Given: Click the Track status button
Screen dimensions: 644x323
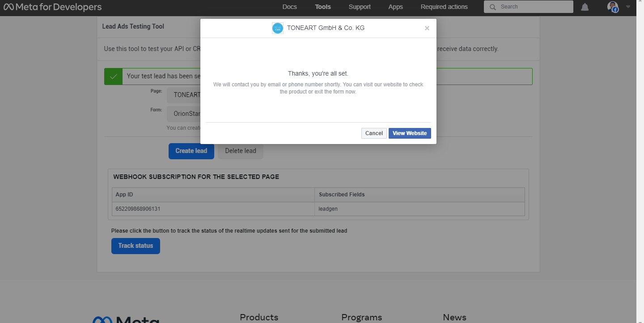Looking at the screenshot, I should 136,246.
